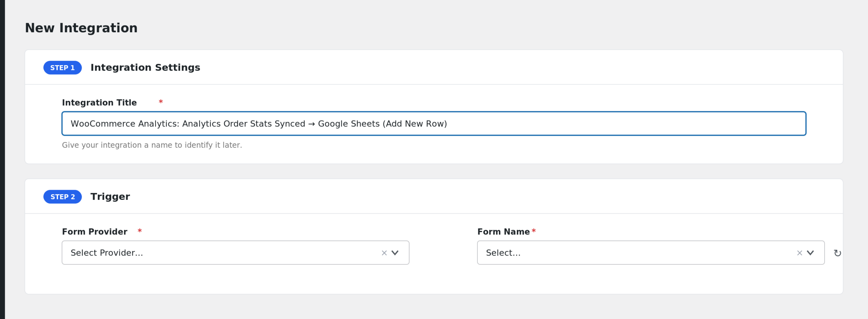868x319 pixels.
Task: Click the Integration Title label
Action: click(x=99, y=102)
